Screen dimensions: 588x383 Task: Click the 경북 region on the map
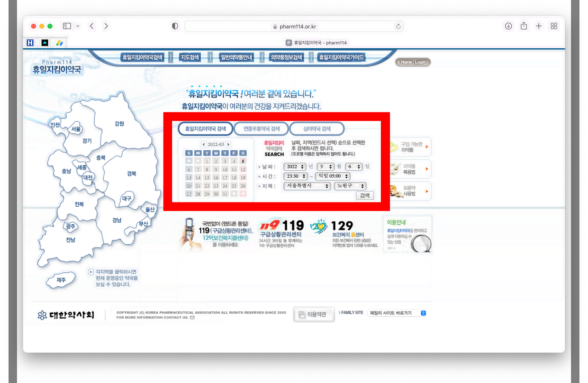[x=132, y=174]
